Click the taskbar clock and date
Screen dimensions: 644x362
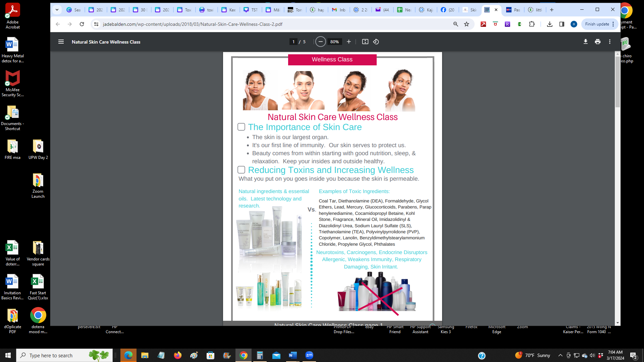[x=615, y=355]
